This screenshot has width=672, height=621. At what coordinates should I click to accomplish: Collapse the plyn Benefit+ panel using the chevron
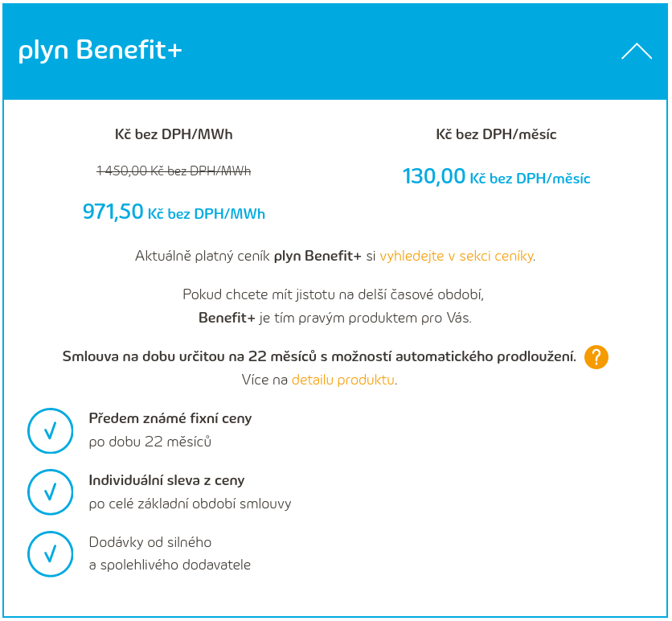tap(636, 51)
